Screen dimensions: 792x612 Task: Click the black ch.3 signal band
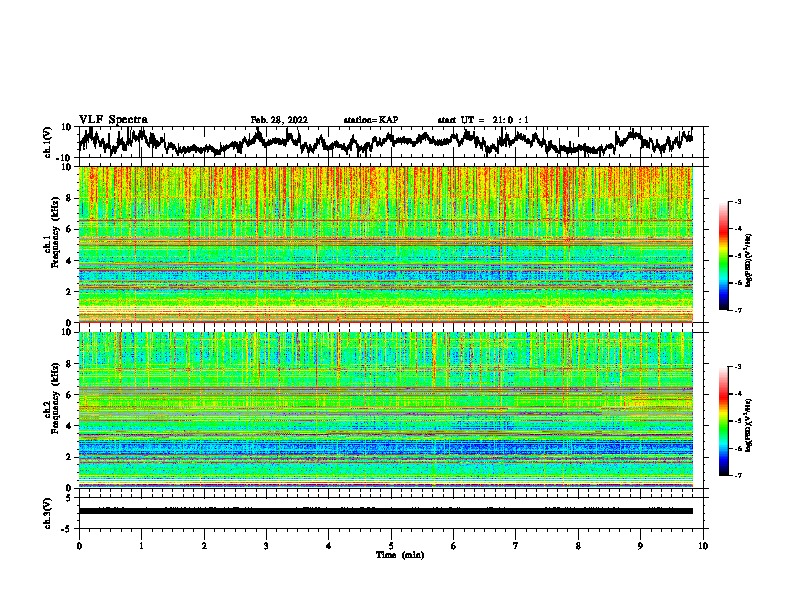pos(385,511)
